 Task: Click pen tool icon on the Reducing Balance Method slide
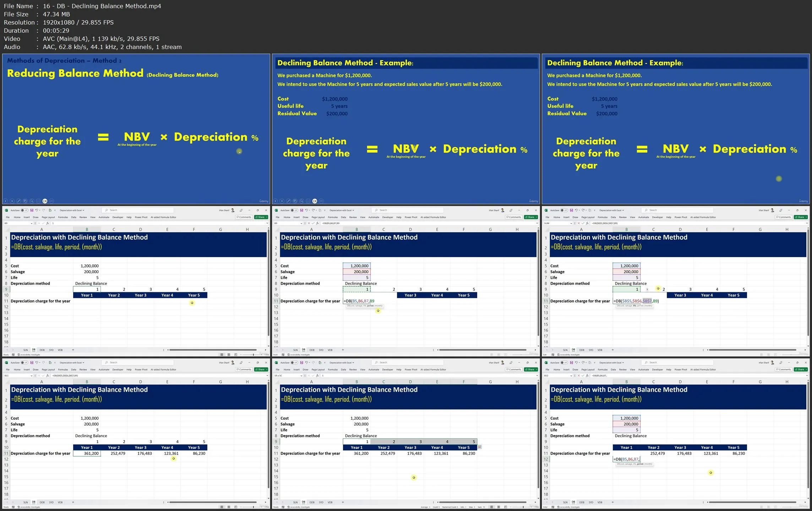tap(19, 201)
